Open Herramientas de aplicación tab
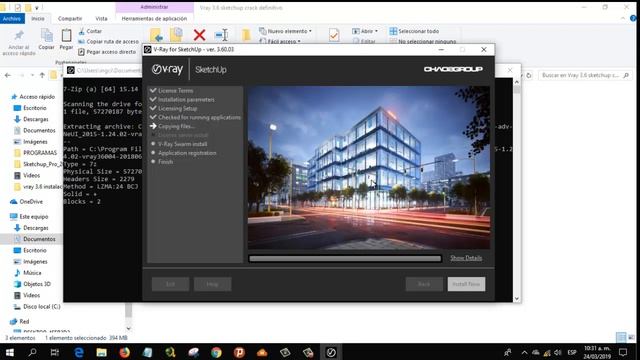 pyautogui.click(x=154, y=18)
